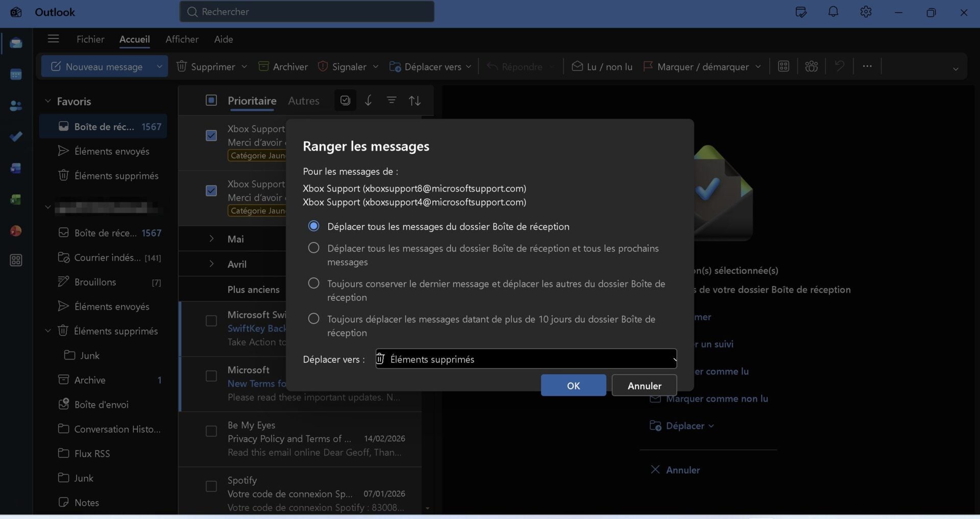Open the Afficher tab
This screenshot has width=980, height=519.
point(182,39)
